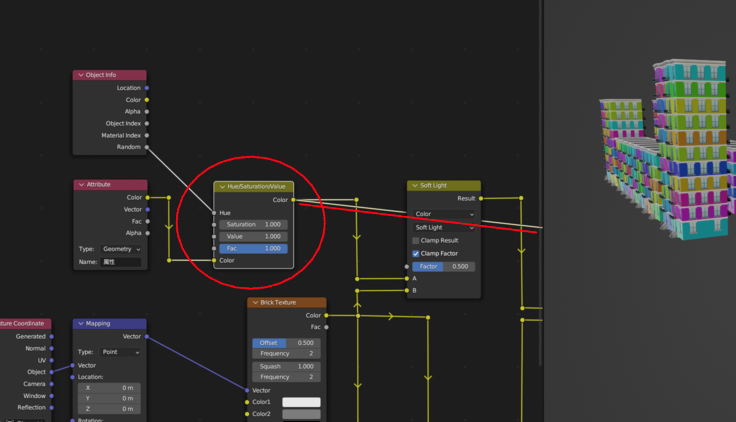Click the Texture Coordinate Camera output socket

click(x=52, y=384)
